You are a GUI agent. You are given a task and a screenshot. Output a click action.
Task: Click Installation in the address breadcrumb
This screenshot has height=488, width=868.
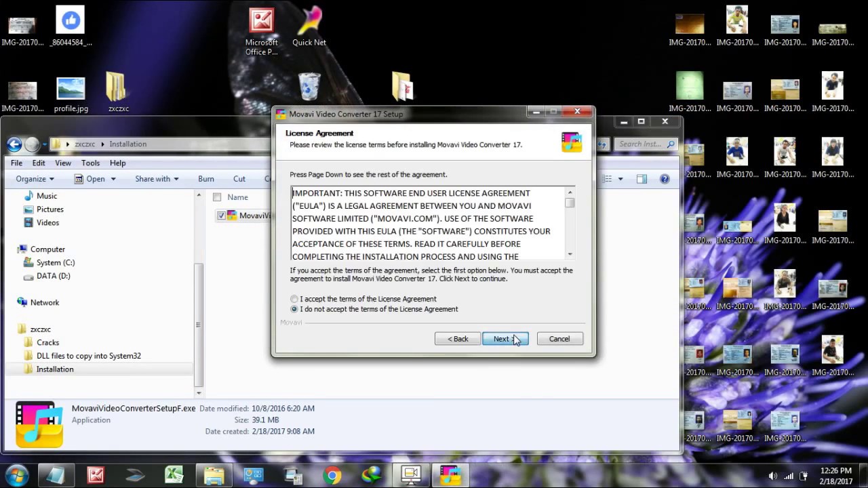click(x=127, y=144)
